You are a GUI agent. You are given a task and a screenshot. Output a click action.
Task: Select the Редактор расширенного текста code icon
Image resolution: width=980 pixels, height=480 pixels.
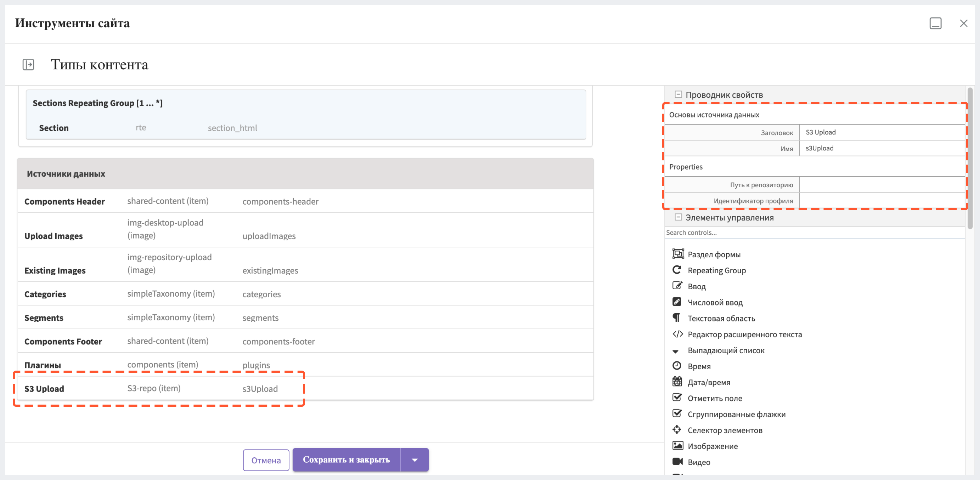click(677, 334)
